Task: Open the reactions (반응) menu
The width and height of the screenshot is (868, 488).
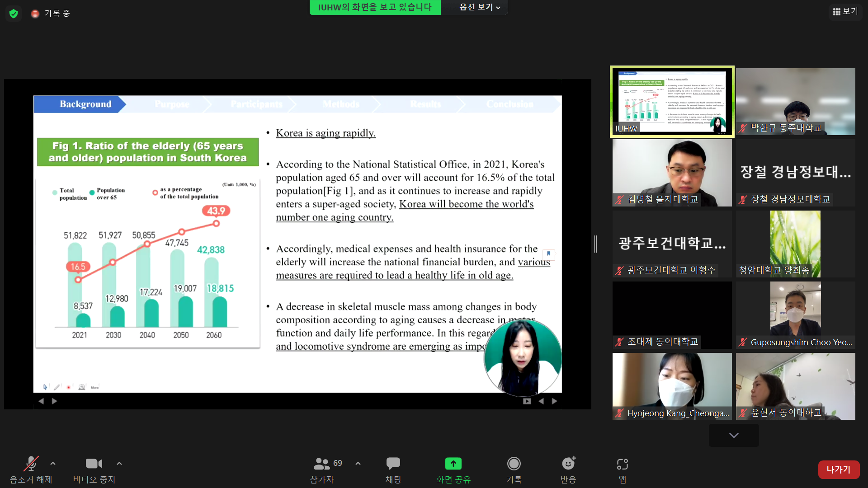Action: click(x=568, y=464)
